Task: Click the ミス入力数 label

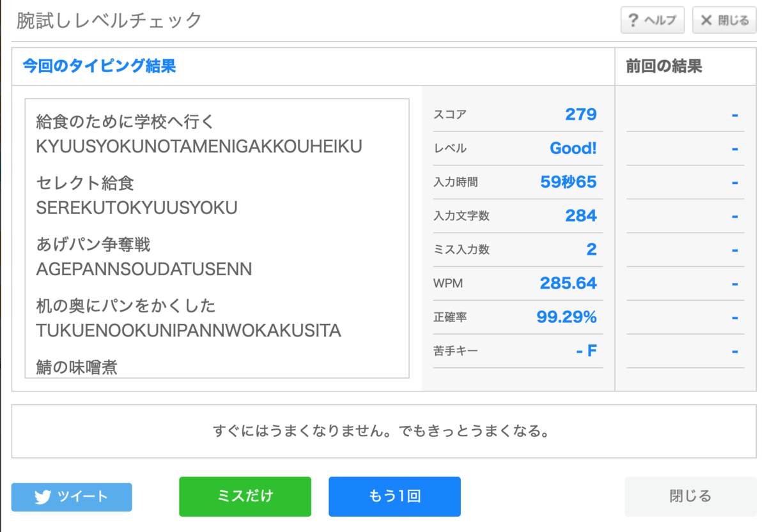Action: click(461, 250)
